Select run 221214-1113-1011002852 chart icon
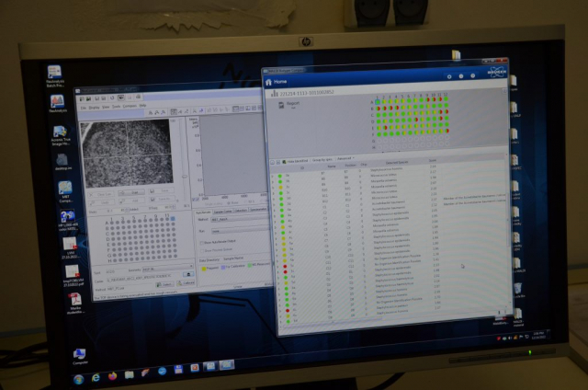 coord(275,93)
